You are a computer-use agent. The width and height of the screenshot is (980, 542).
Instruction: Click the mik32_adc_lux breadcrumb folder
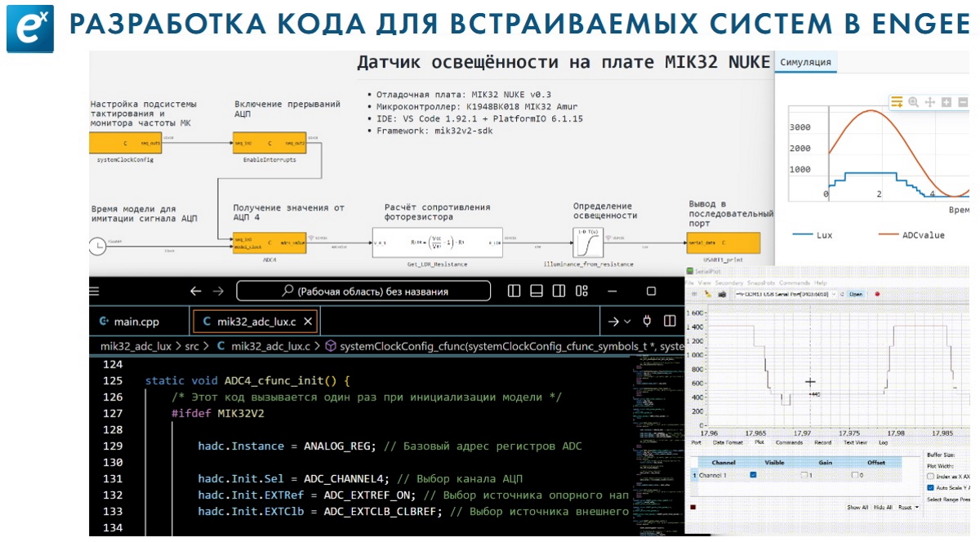pos(136,346)
